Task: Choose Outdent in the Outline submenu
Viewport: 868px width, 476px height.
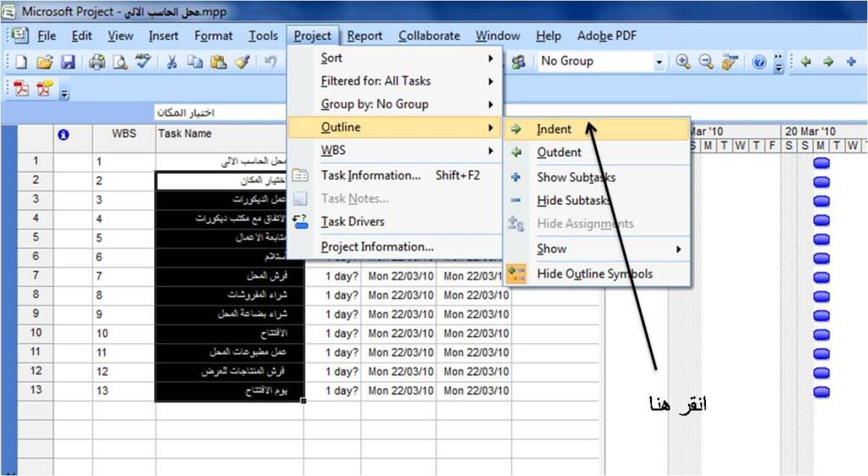Action: coord(597,152)
